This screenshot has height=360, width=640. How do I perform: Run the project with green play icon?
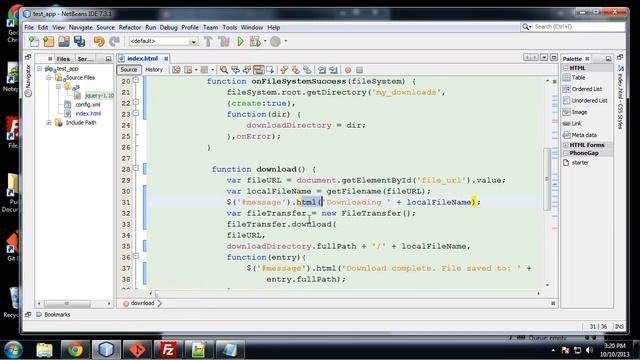(x=241, y=41)
